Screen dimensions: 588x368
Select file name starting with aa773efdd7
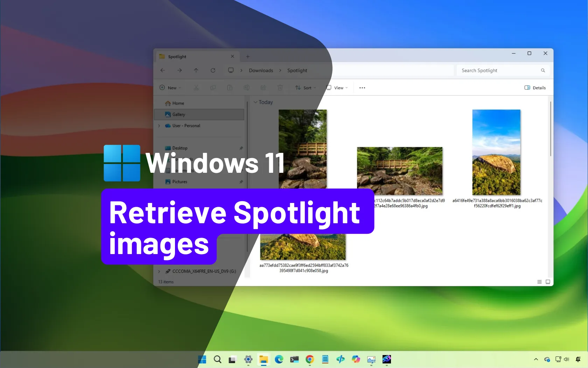[x=304, y=268]
